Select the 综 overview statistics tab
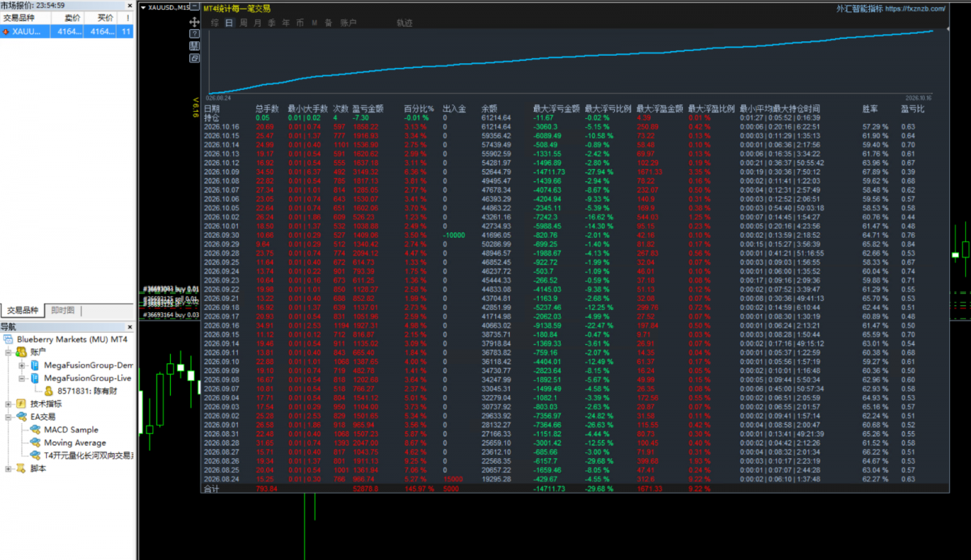Screen dimensions: 971x560 pyautogui.click(x=215, y=23)
